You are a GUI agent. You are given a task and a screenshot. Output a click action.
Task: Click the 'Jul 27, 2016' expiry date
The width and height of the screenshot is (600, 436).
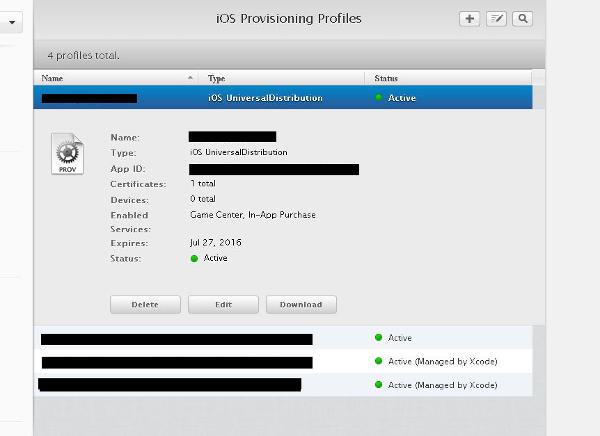tap(216, 242)
